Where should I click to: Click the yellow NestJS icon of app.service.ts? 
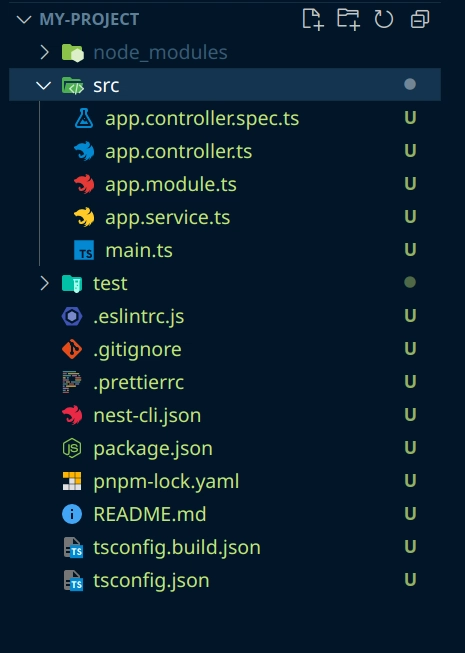click(84, 217)
